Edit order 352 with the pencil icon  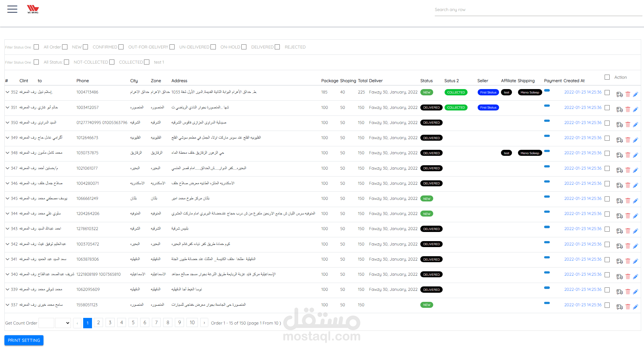click(635, 94)
